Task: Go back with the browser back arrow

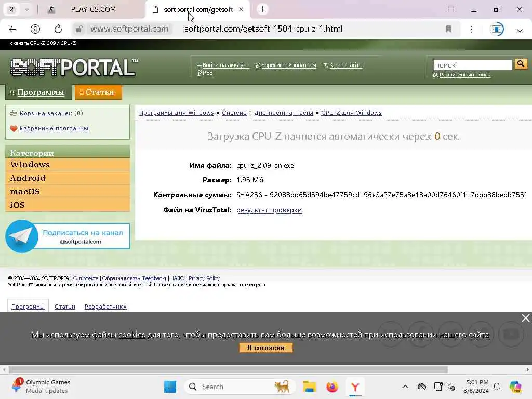Action: coord(12,29)
